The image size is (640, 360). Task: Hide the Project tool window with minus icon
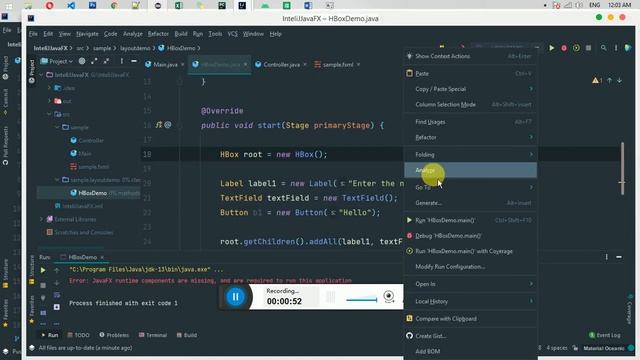(x=133, y=61)
